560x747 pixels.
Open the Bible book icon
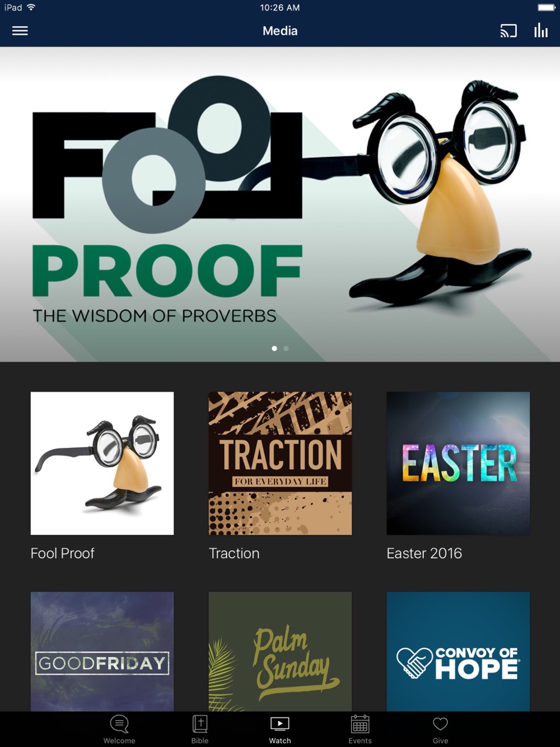200,724
